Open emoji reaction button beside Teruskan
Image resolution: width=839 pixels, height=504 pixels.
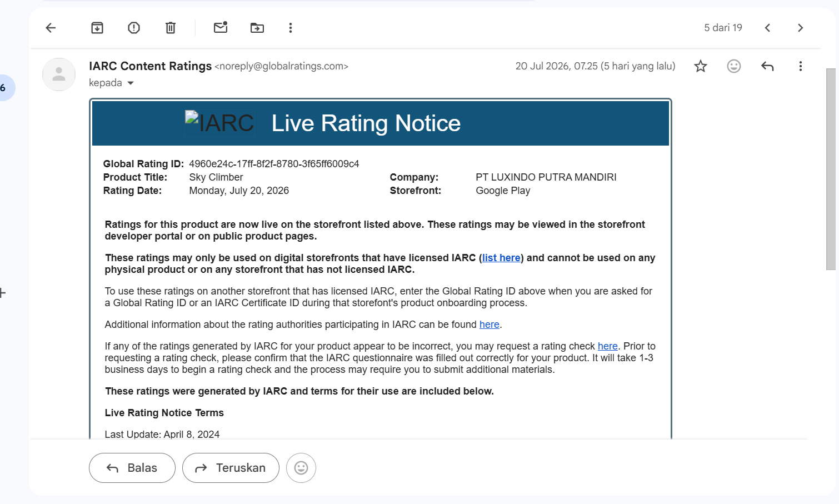[x=301, y=468]
